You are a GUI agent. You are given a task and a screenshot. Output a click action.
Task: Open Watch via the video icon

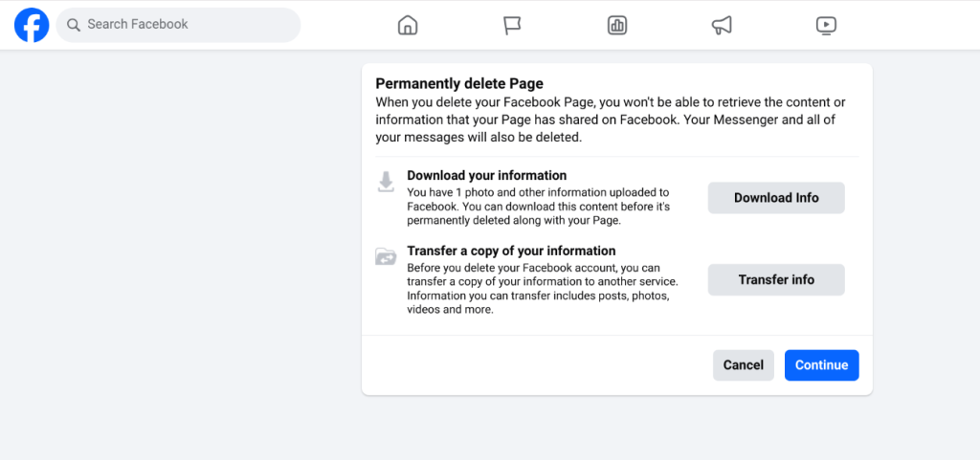click(826, 25)
